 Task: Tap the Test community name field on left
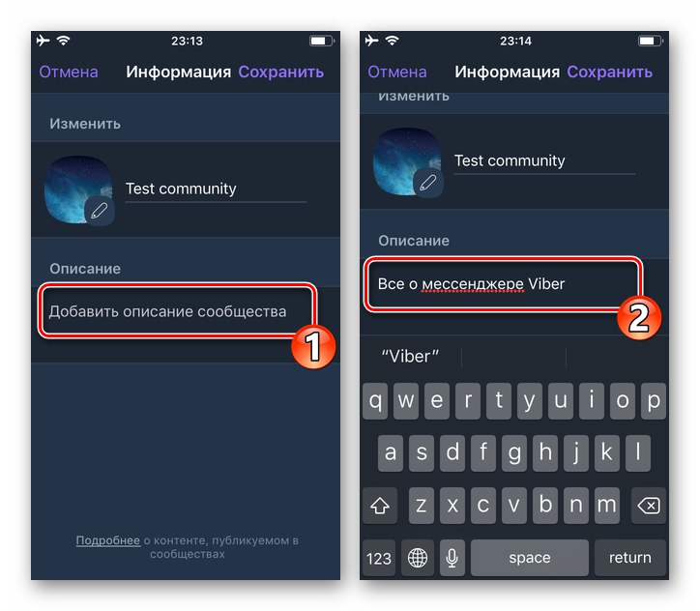(x=216, y=189)
